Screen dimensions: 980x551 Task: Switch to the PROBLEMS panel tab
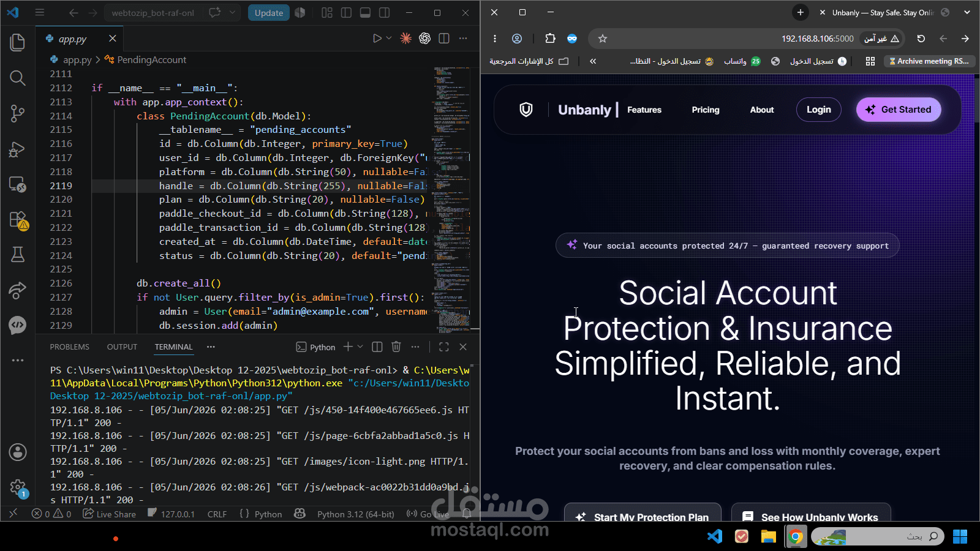[x=69, y=347]
